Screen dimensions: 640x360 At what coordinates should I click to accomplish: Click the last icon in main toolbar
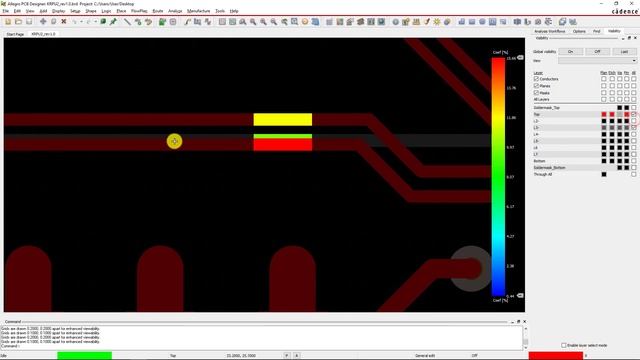coord(573,22)
